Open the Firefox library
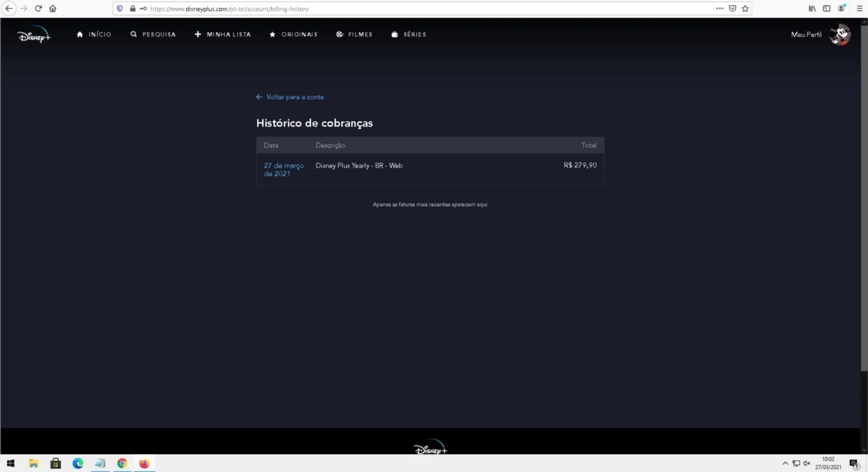The width and height of the screenshot is (868, 472). pos(812,8)
